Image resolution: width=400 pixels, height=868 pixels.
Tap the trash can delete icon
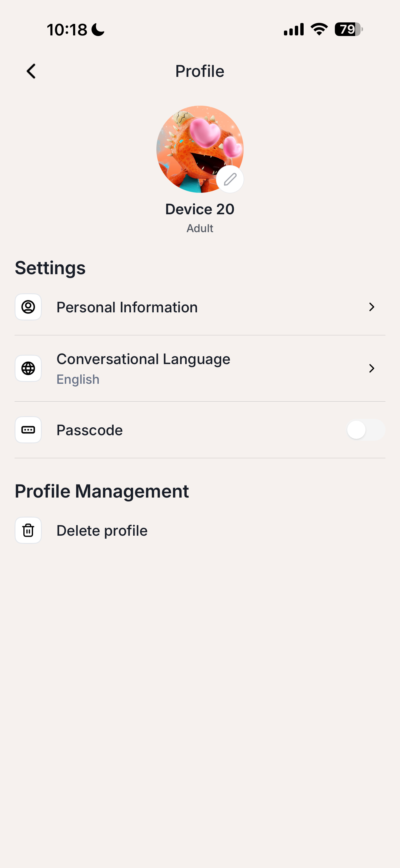click(28, 530)
